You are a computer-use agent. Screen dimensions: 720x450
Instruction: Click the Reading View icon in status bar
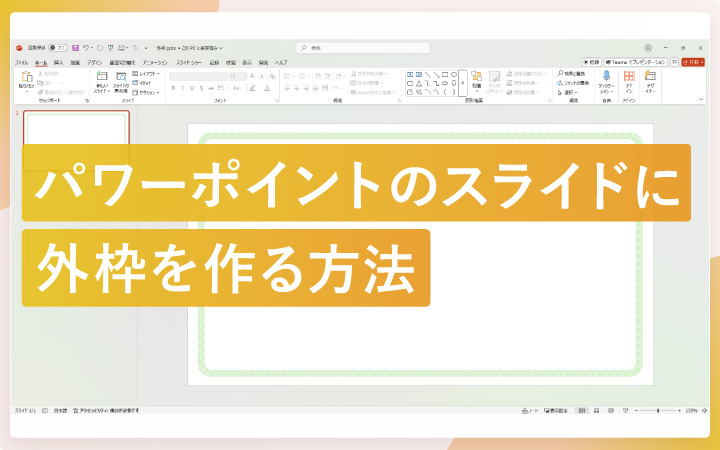tap(611, 411)
